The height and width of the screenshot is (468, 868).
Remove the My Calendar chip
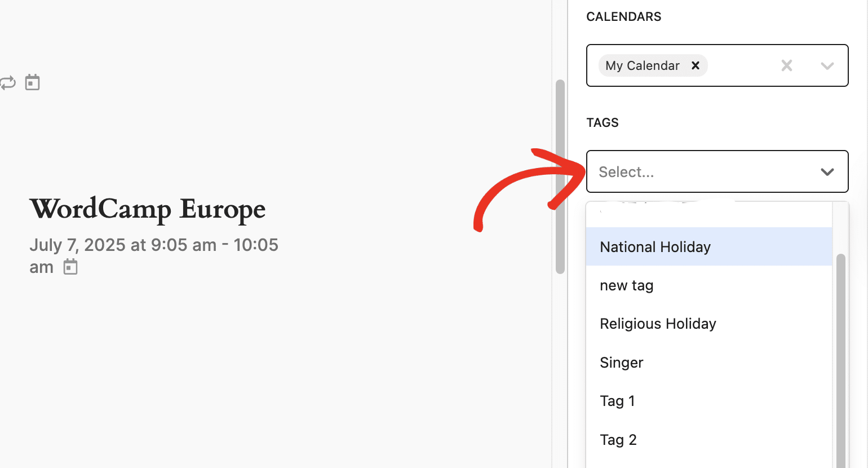(696, 65)
